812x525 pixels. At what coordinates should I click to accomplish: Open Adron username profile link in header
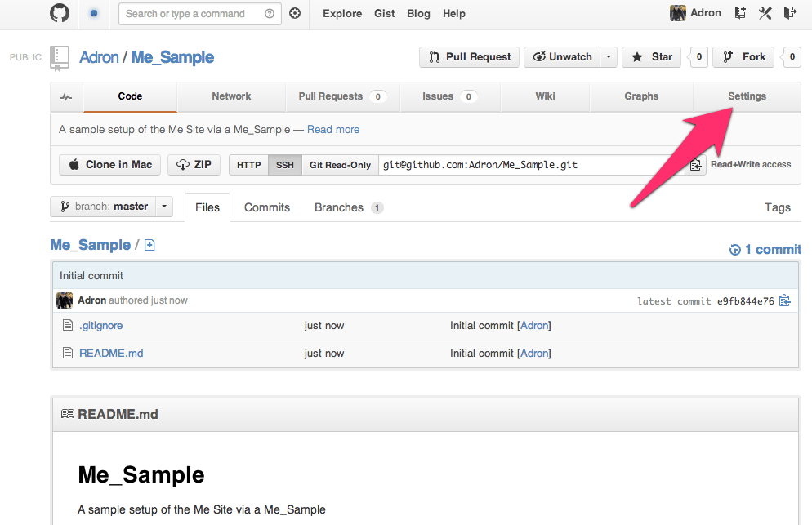click(x=705, y=13)
